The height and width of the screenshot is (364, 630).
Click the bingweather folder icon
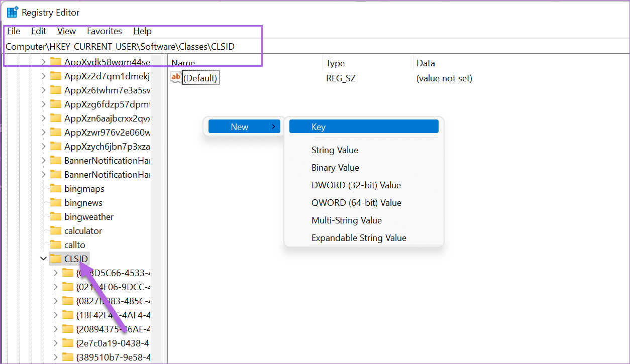pos(57,216)
